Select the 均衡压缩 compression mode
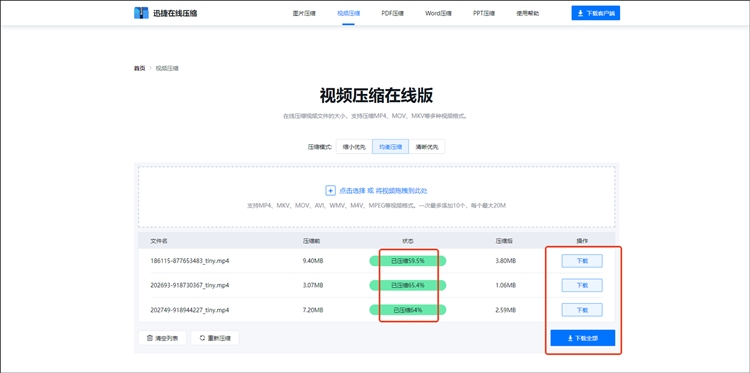 (x=390, y=147)
